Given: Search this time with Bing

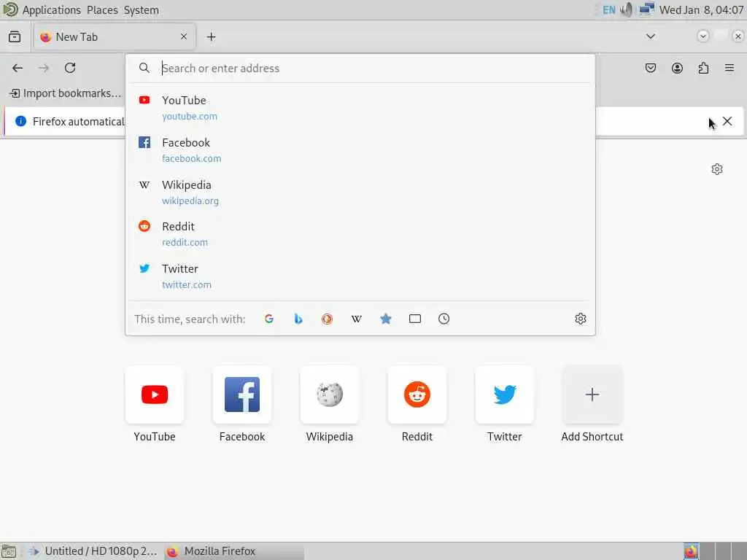Looking at the screenshot, I should [x=298, y=319].
